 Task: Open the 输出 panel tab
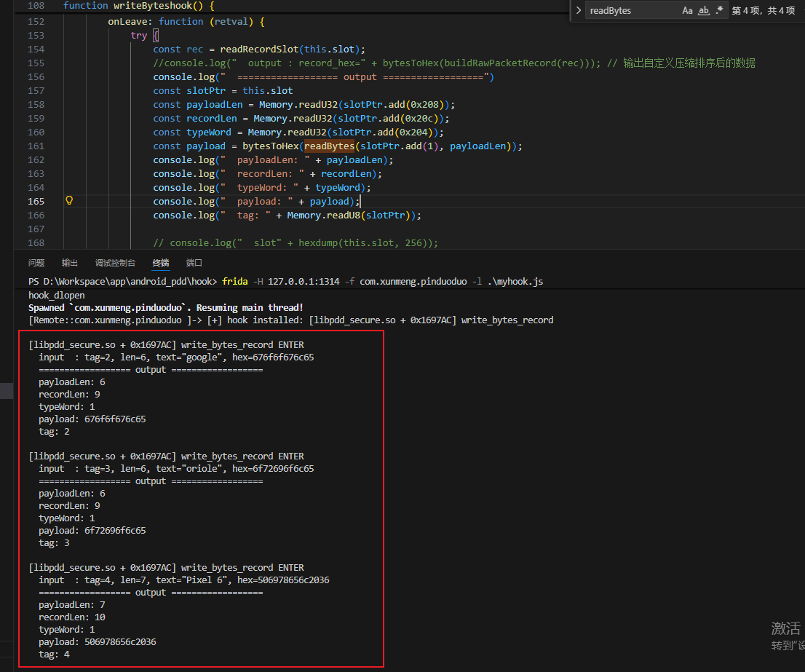coord(70,263)
